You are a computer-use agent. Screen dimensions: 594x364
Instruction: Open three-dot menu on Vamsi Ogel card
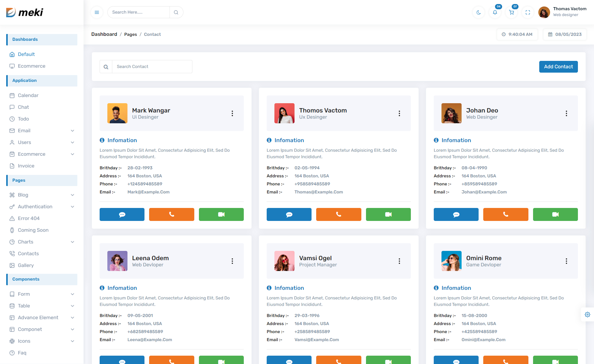[x=399, y=261]
